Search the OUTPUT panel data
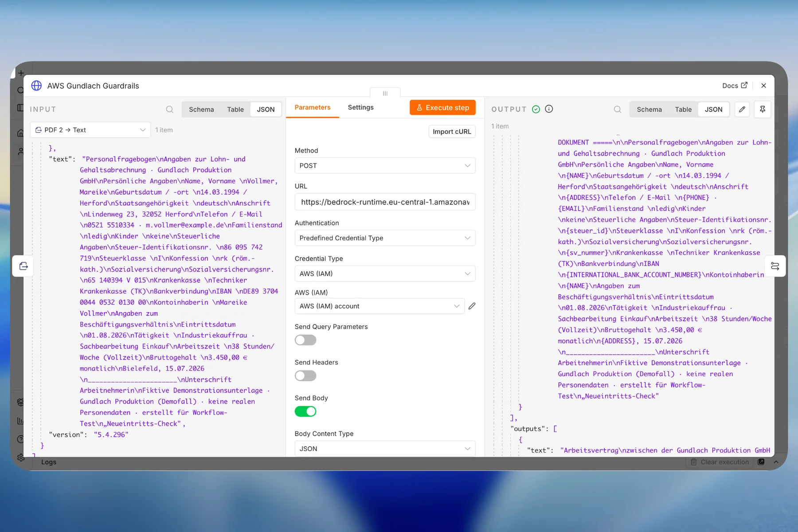Image resolution: width=798 pixels, height=532 pixels. tap(618, 110)
